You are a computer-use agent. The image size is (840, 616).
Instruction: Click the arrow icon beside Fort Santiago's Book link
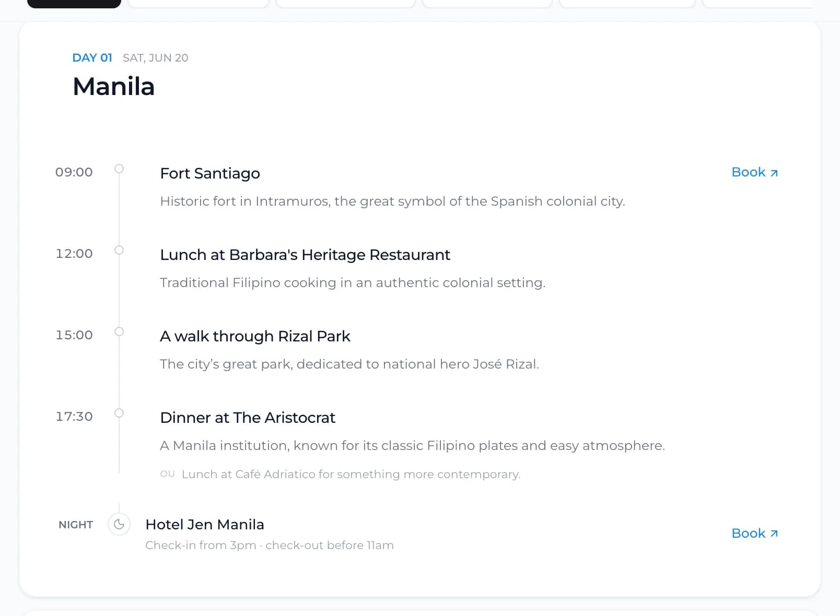(774, 173)
